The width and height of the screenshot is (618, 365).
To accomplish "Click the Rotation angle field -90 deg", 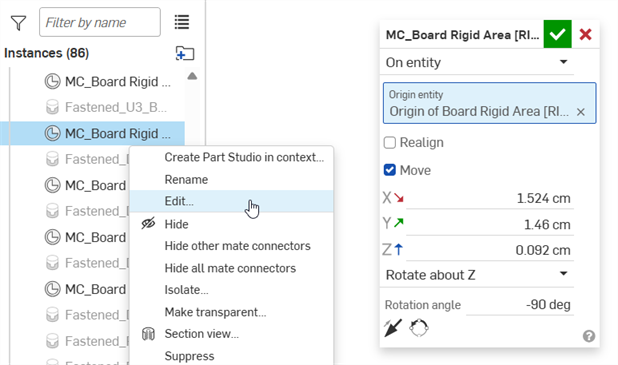I will coord(519,305).
